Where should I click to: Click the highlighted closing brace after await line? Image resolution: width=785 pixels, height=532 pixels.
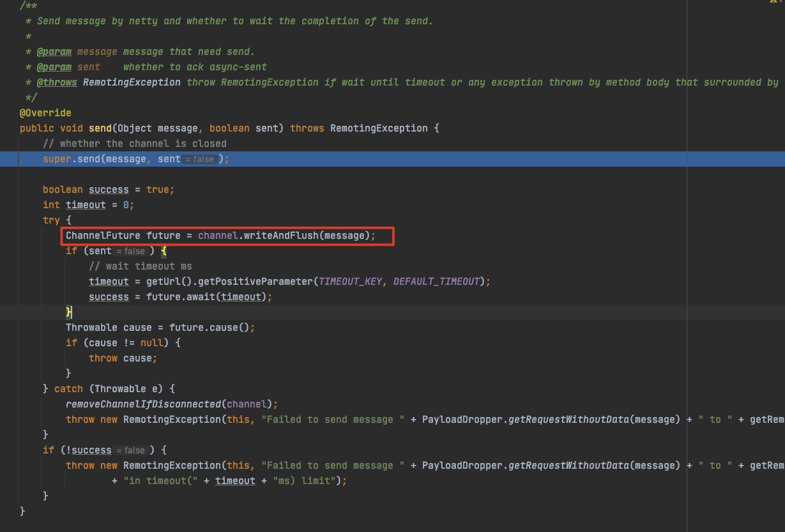69,312
